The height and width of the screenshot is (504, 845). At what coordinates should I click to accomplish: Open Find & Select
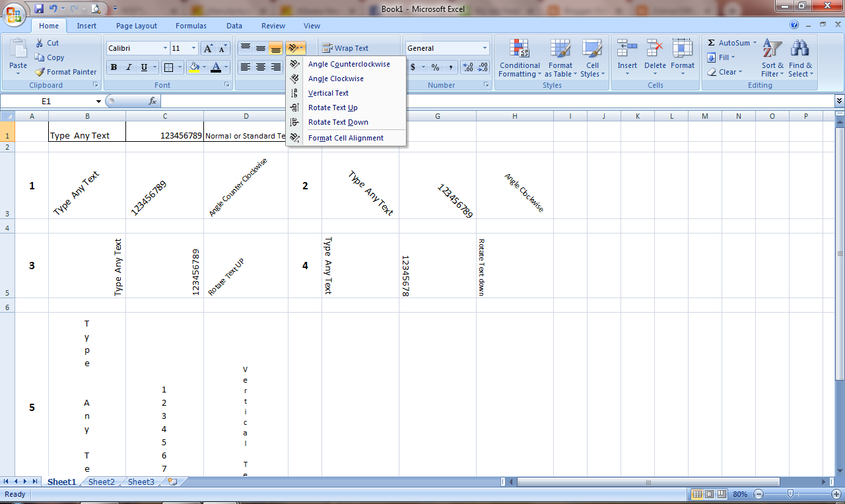tap(800, 58)
